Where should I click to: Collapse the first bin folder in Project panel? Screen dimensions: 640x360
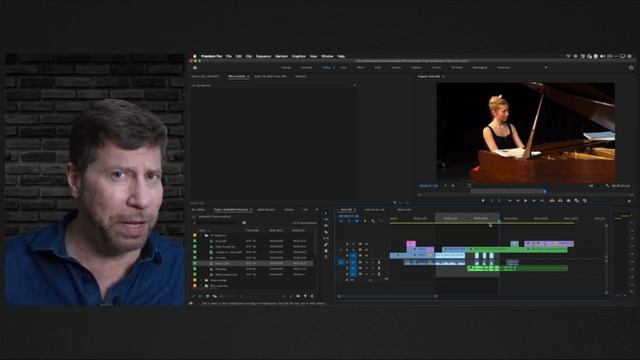pos(201,236)
